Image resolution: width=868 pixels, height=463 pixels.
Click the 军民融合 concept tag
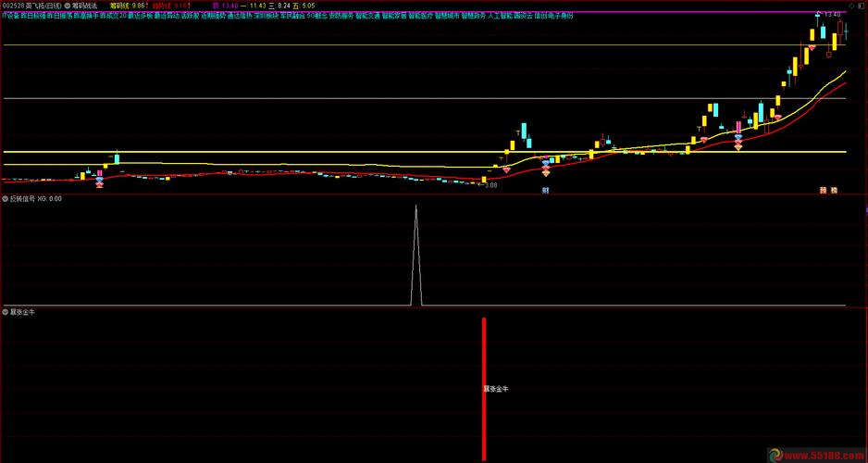coord(291,16)
